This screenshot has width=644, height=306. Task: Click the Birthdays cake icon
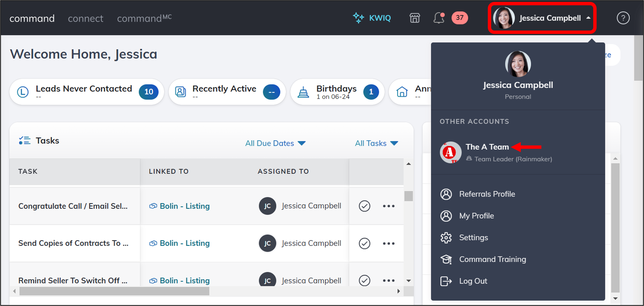tap(303, 92)
